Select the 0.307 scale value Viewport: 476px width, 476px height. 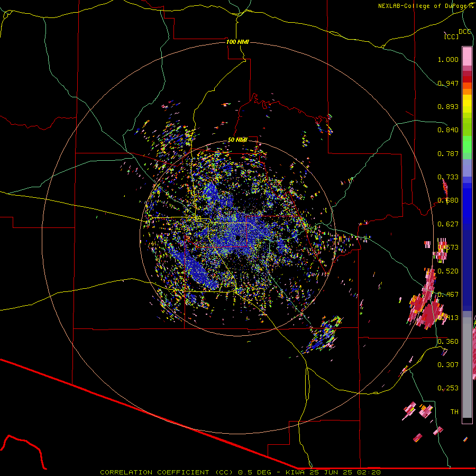(448, 365)
